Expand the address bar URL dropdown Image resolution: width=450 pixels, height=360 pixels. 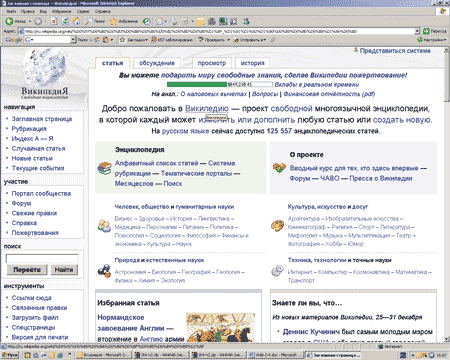pos(417,31)
